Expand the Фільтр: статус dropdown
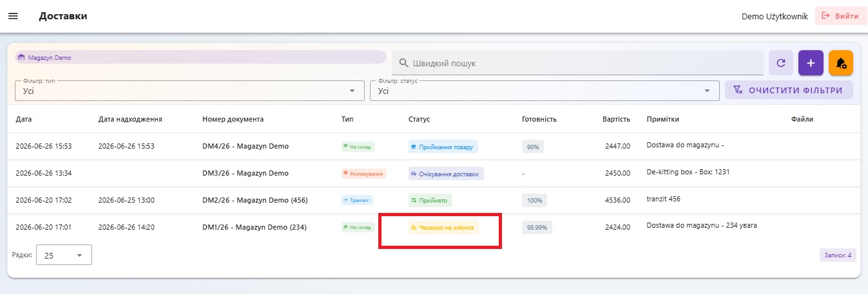The width and height of the screenshot is (868, 294). (x=545, y=91)
